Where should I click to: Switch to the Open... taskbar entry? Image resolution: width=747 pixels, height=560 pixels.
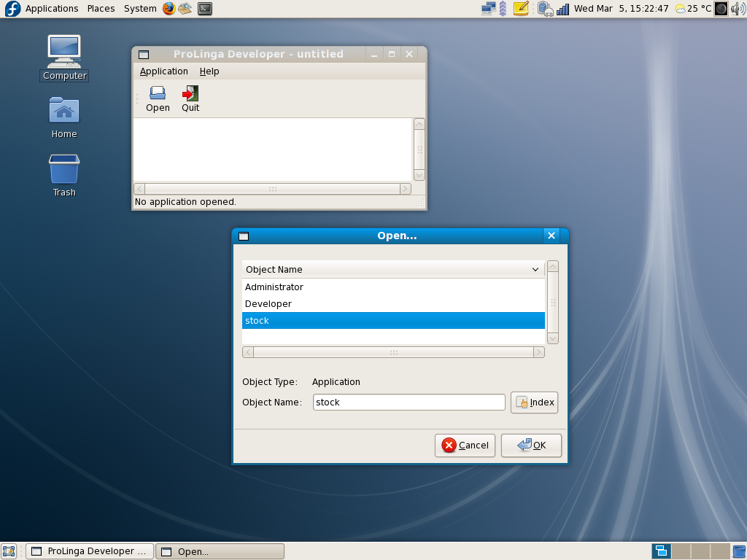220,551
